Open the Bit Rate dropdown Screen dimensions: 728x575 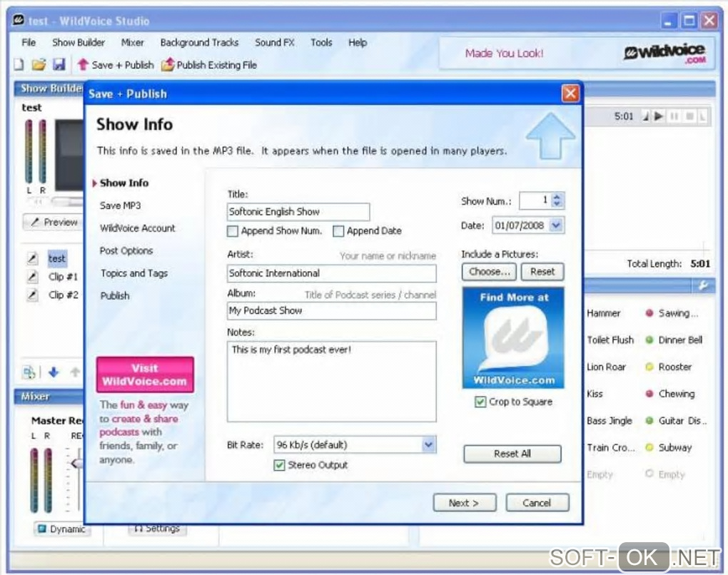point(428,444)
